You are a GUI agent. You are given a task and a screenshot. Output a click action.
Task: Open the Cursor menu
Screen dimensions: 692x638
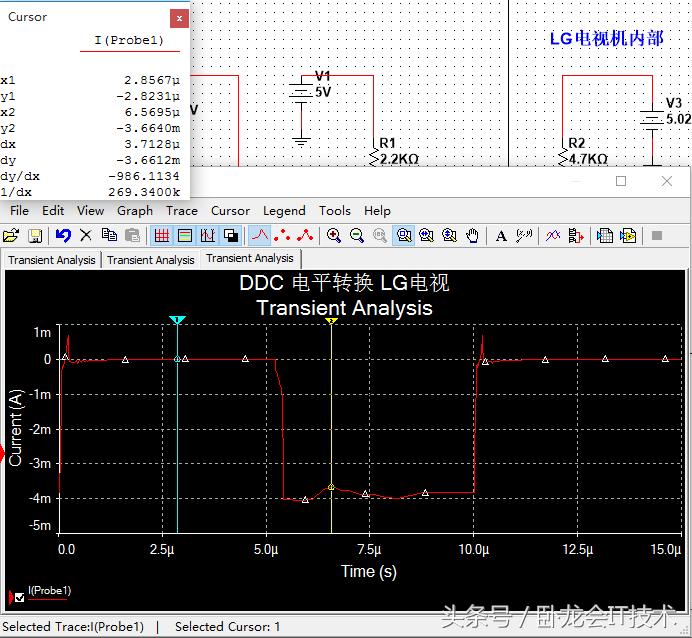coord(230,211)
